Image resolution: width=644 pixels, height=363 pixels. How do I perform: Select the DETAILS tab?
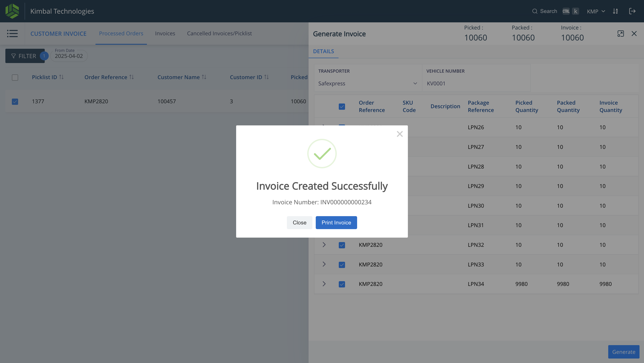[x=324, y=51]
